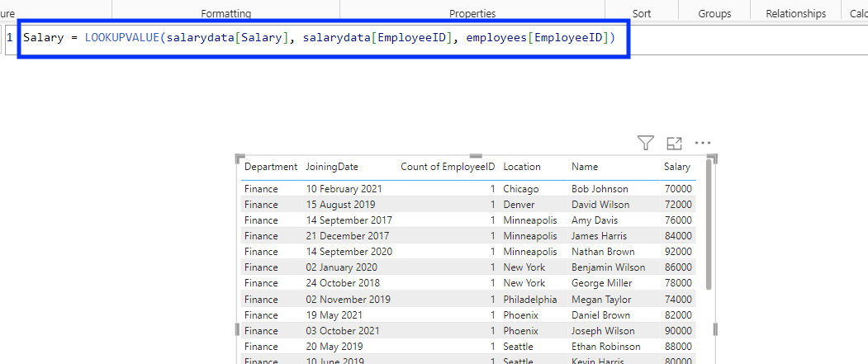Viewport: 868px width, 364px height.
Task: Select the "Philadelphia" location cell
Action: pos(530,300)
